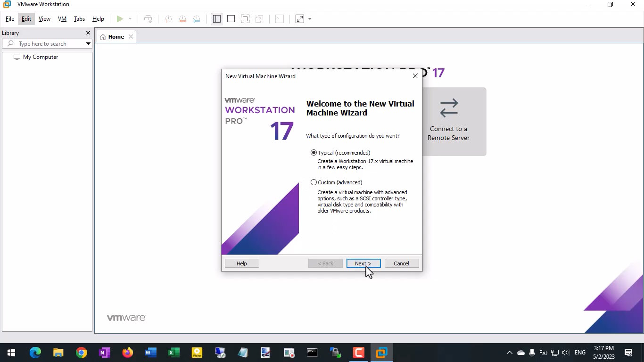644x362 pixels.
Task: Select the Typical (recommended) radio option
Action: [314, 153]
